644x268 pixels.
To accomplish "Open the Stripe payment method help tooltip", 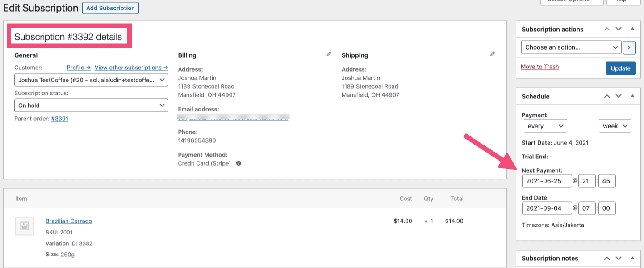I will click(x=238, y=163).
